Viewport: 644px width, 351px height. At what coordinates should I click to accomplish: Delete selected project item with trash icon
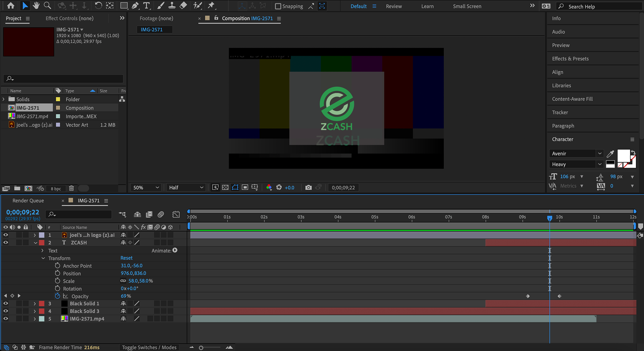point(71,188)
